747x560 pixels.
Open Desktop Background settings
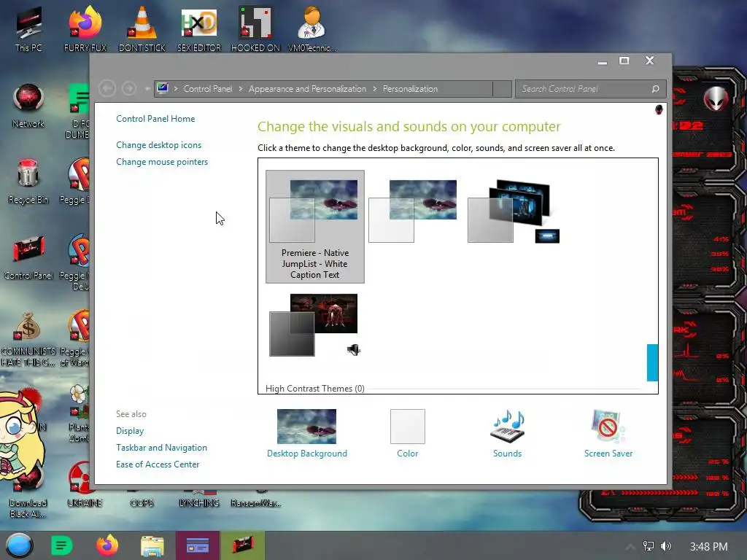click(307, 433)
